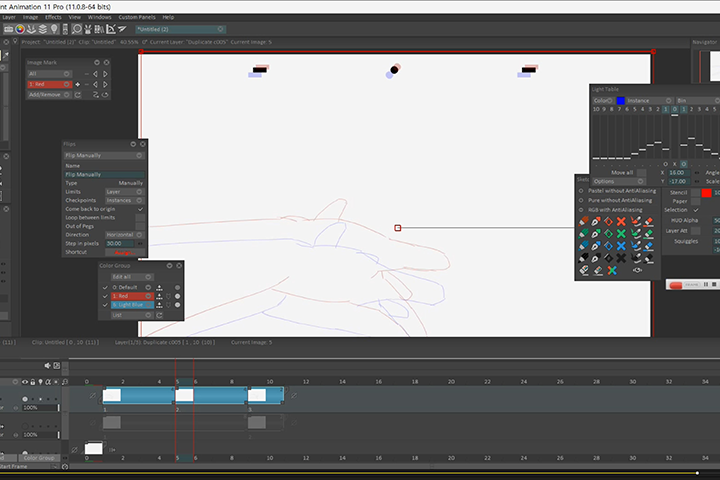Go to previous Red image mark
Viewport: 720px width, 480px height.
tap(96, 85)
